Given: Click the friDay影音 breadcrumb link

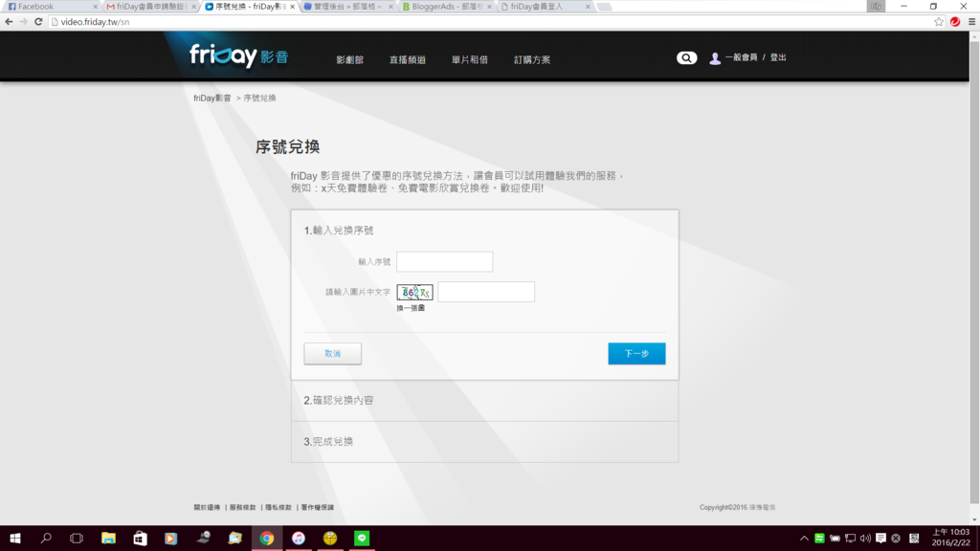Looking at the screenshot, I should 212,99.
